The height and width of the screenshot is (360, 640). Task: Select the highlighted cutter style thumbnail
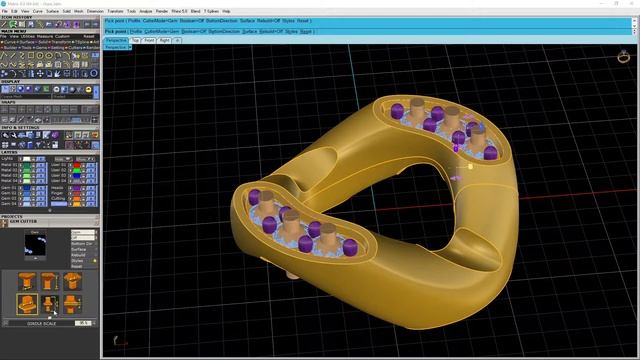point(27,304)
